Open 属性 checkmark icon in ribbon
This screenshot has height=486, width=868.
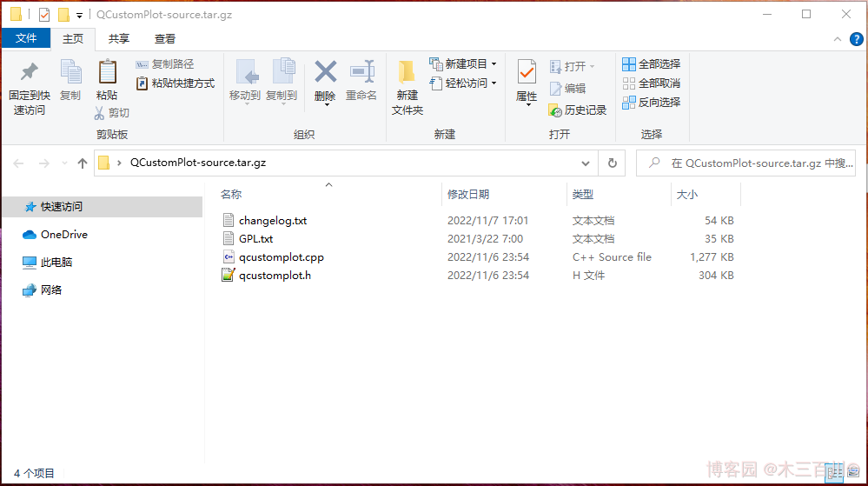(x=527, y=73)
